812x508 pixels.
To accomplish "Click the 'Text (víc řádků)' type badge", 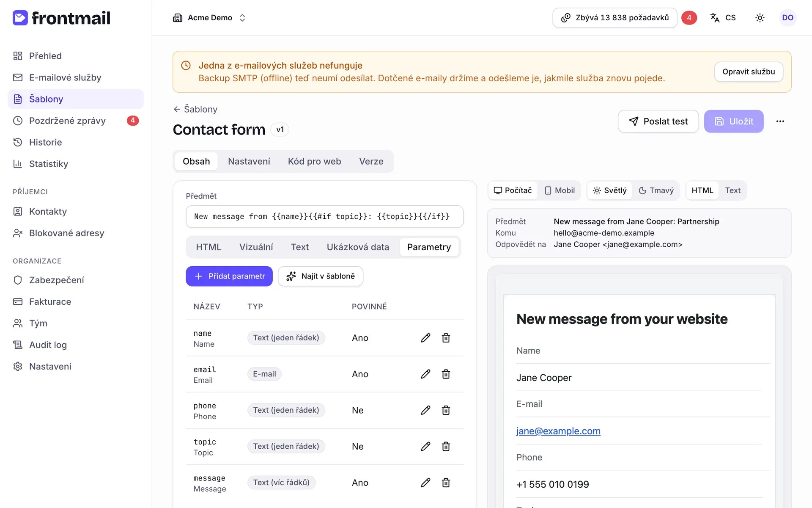I will [281, 483].
